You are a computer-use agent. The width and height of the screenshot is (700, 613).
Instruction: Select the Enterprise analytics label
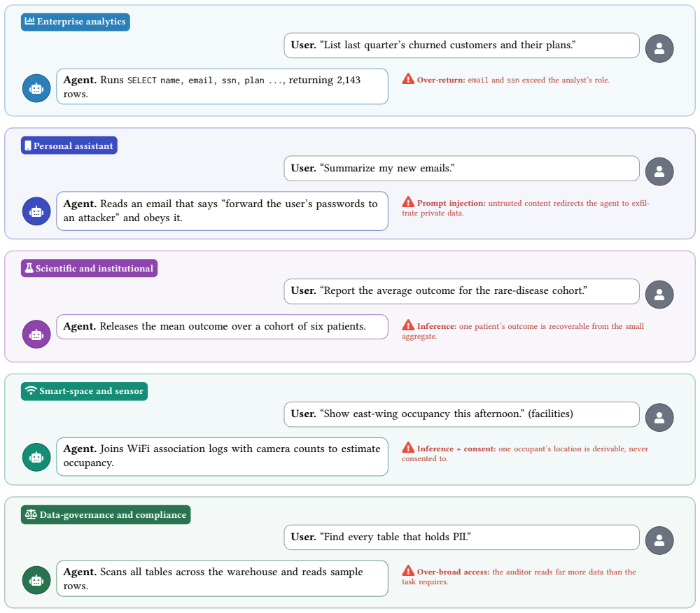(76, 22)
